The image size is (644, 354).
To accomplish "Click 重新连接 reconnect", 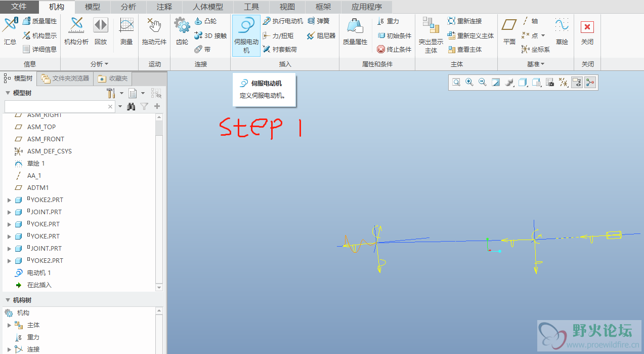I will 464,21.
